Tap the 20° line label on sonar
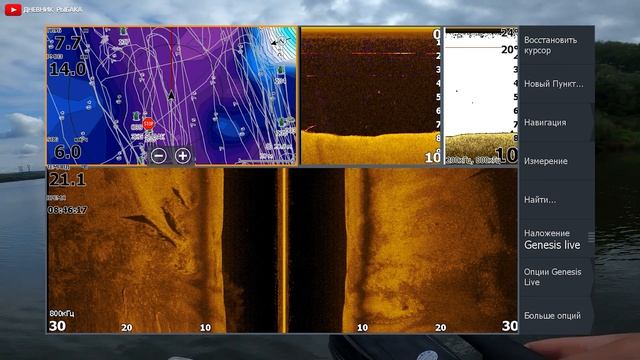 (x=509, y=50)
